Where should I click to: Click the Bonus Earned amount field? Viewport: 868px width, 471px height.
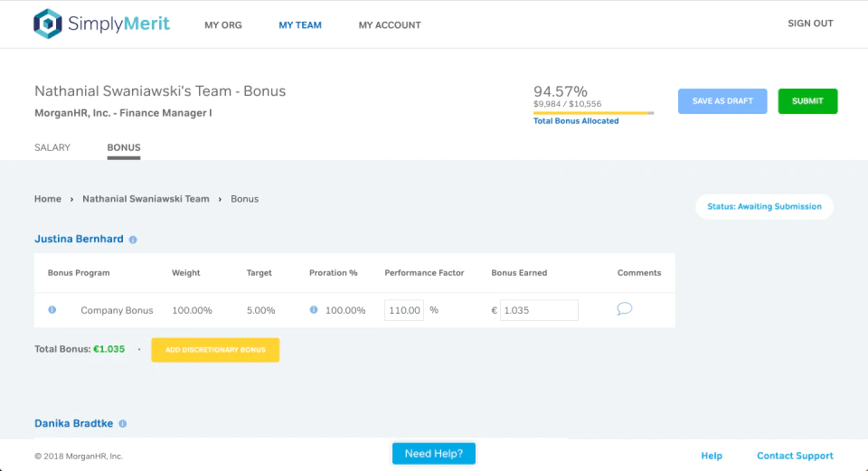tap(539, 310)
